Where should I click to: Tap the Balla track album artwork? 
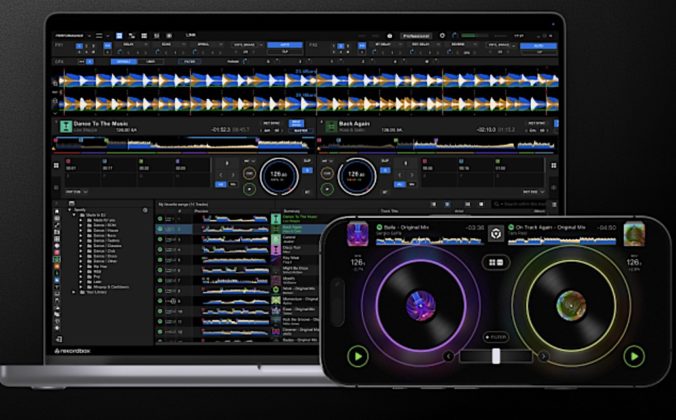358,234
